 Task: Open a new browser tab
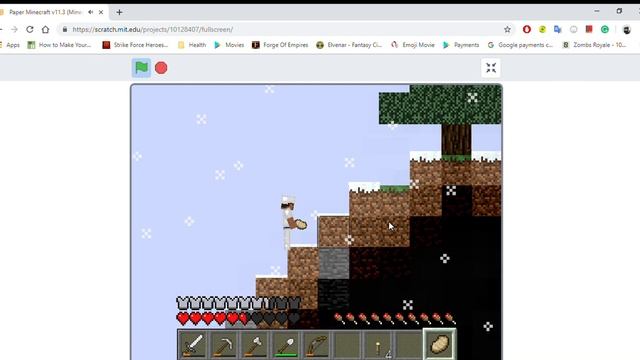click(119, 12)
